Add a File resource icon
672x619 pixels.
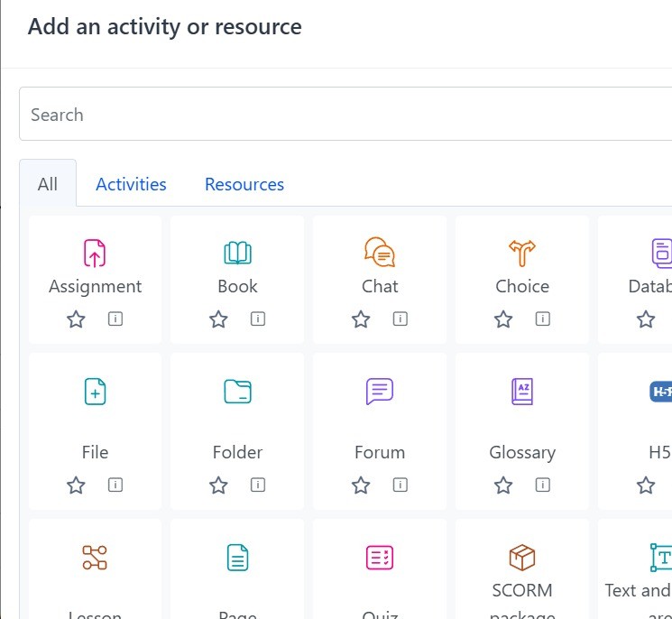click(x=95, y=392)
